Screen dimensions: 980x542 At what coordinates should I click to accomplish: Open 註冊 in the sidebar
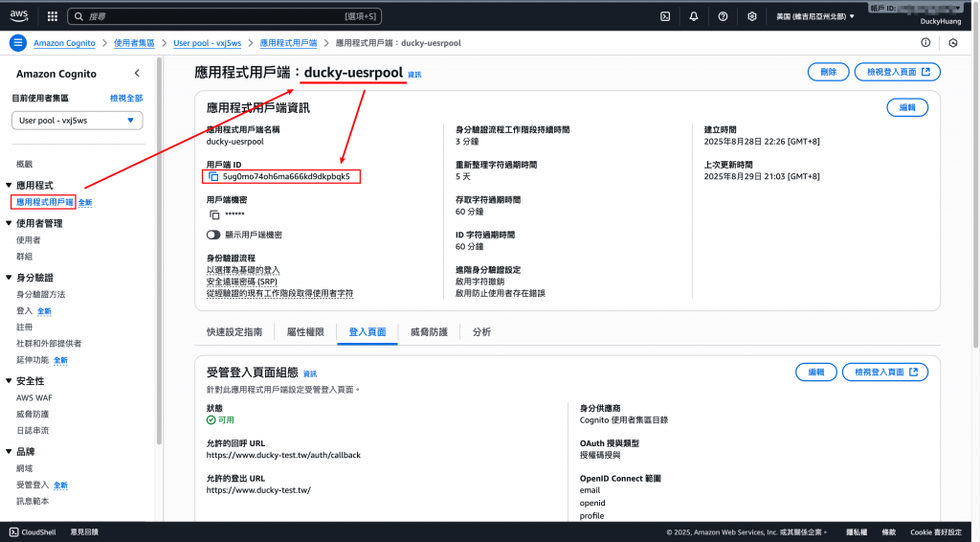24,327
